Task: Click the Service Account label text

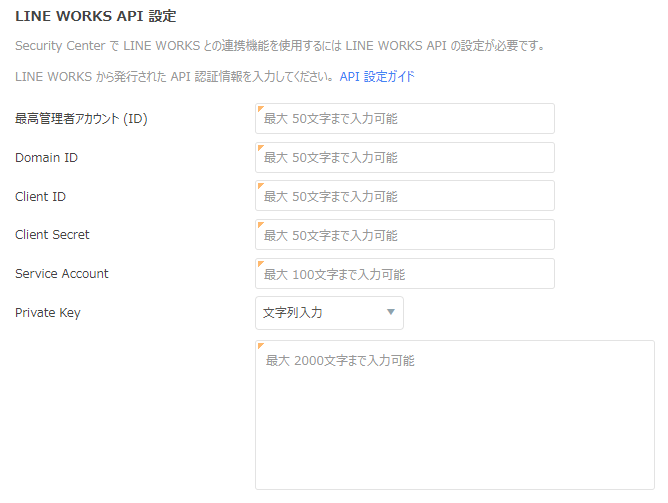Action: pyautogui.click(x=62, y=274)
